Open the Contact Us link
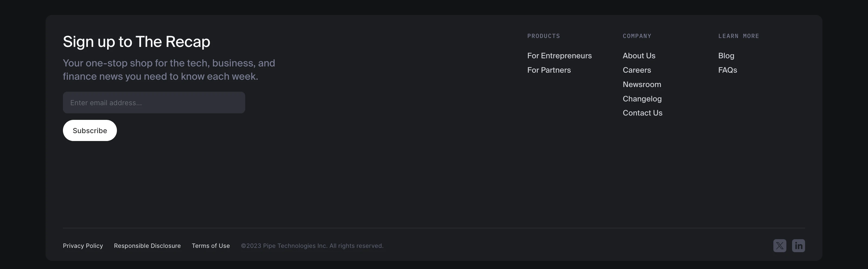868x269 pixels. pyautogui.click(x=642, y=113)
